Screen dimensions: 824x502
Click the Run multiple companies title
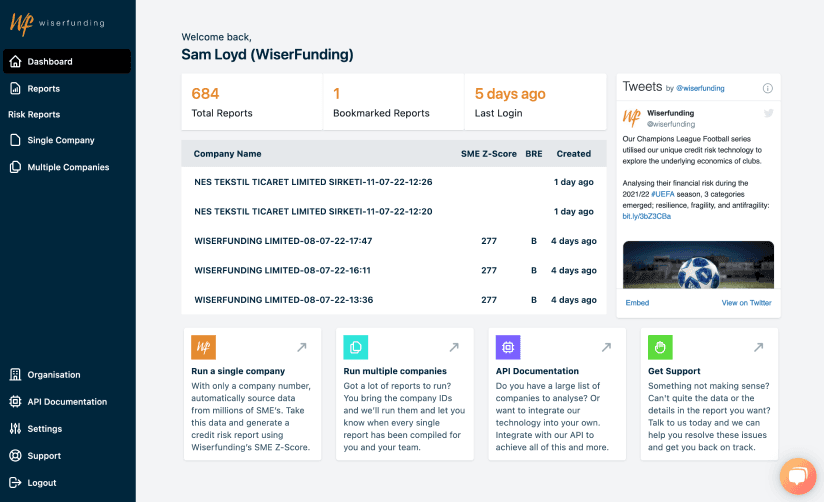[x=395, y=371]
